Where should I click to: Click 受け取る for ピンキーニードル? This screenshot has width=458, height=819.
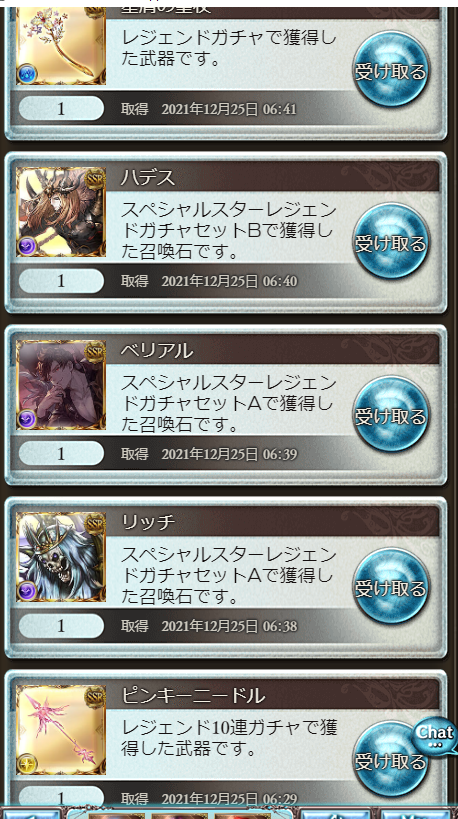click(391, 758)
